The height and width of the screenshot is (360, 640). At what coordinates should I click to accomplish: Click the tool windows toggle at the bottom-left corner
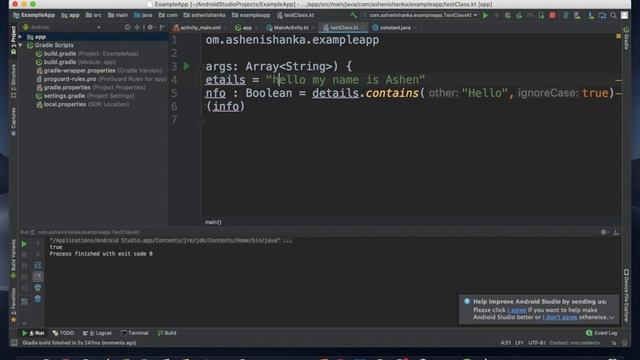tap(14, 343)
